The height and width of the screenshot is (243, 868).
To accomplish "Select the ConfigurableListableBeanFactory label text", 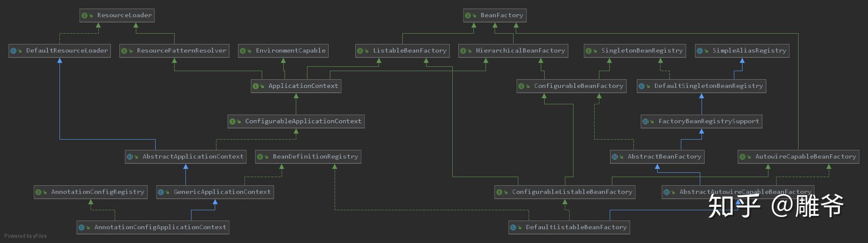I will 572,192.
